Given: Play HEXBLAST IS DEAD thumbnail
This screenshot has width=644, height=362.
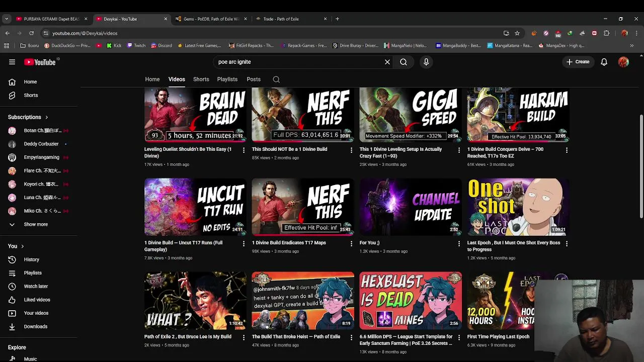Looking at the screenshot, I should pyautogui.click(x=411, y=301).
